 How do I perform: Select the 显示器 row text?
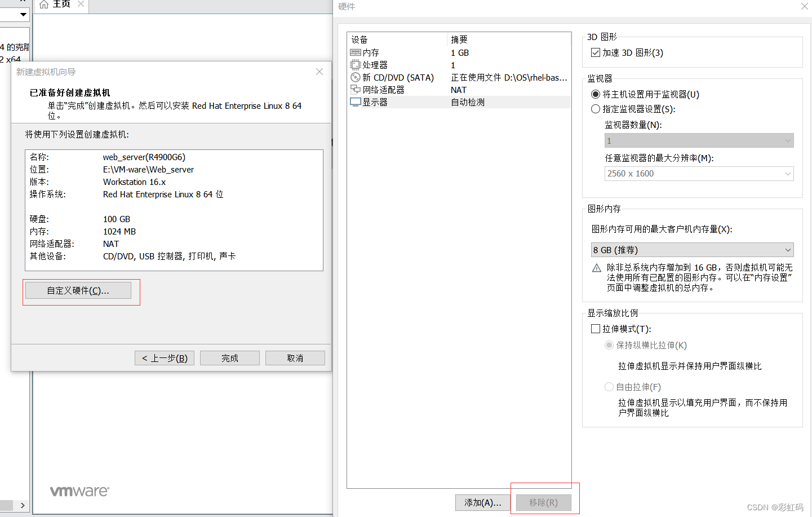click(375, 102)
